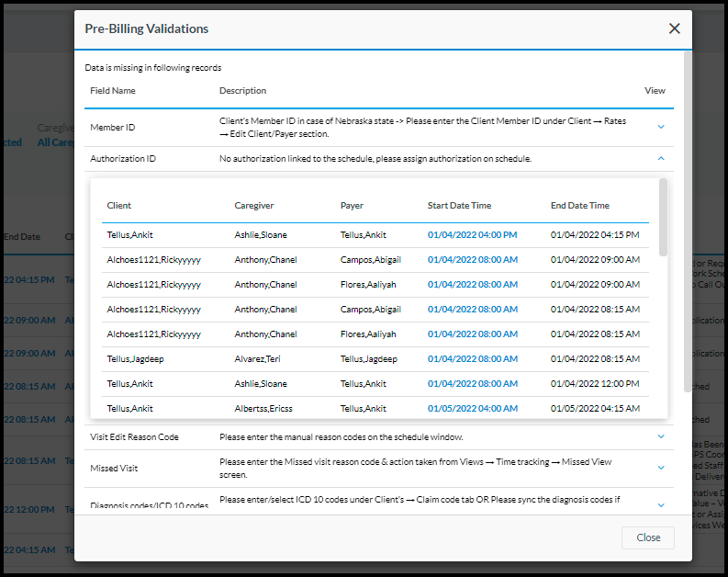The image size is (728, 577).
Task: Click the End Date Time column header
Action: [580, 205]
